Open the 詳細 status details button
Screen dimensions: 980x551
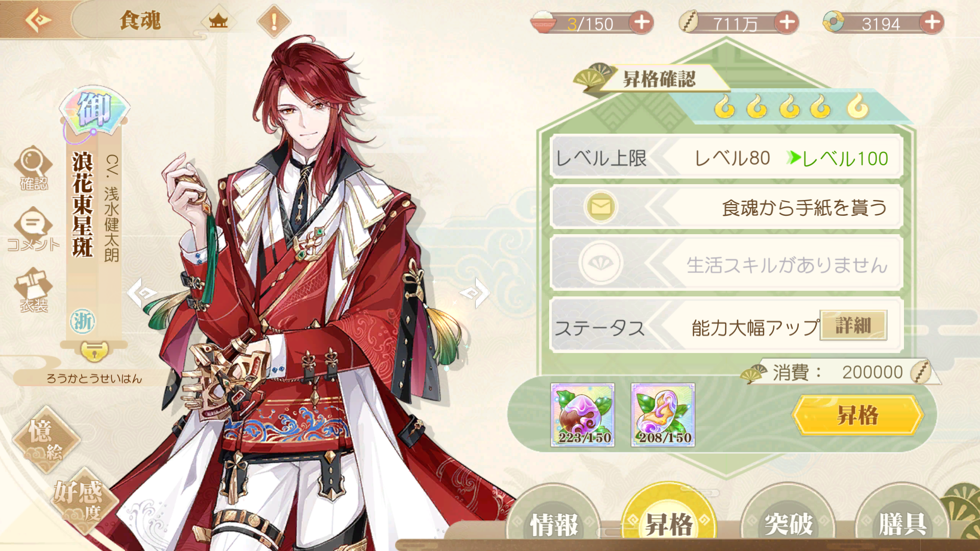point(853,325)
